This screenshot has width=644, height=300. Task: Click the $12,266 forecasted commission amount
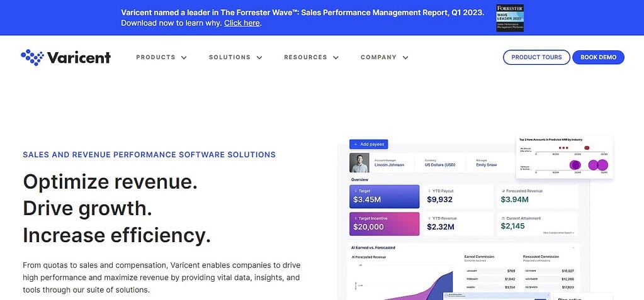click(x=568, y=279)
